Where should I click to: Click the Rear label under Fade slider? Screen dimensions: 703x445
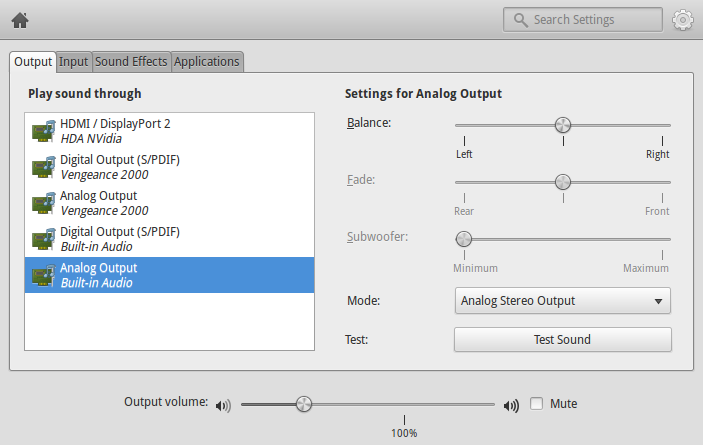pyautogui.click(x=464, y=211)
